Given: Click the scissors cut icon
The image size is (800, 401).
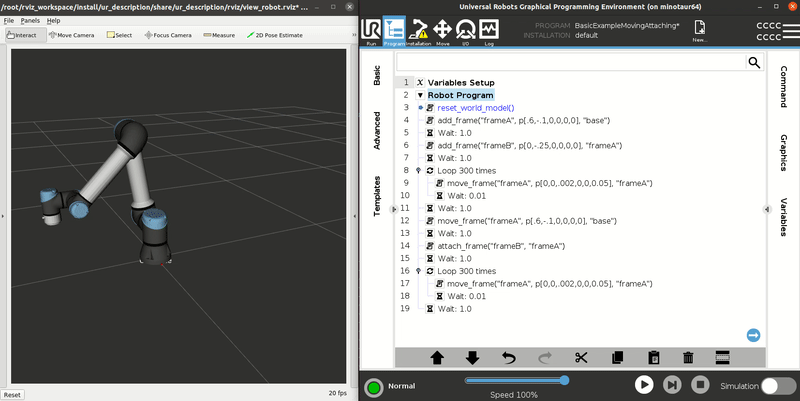Looking at the screenshot, I should coord(580,357).
